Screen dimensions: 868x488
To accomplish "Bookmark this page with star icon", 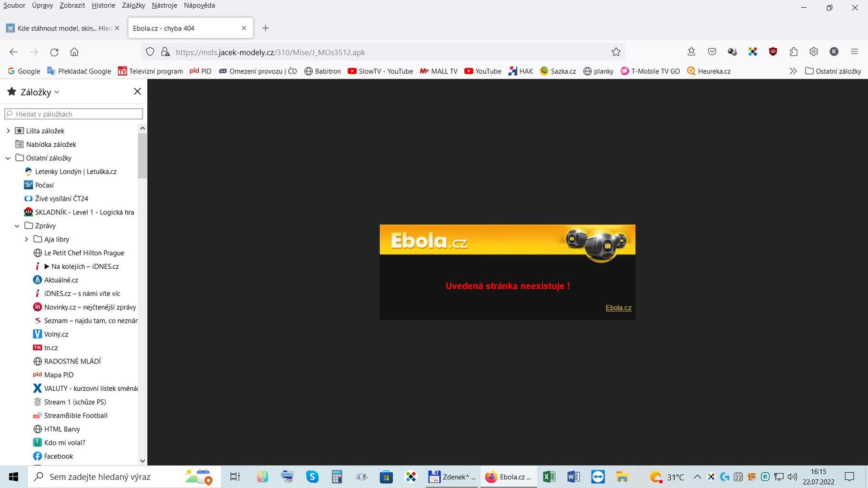I will 616,52.
